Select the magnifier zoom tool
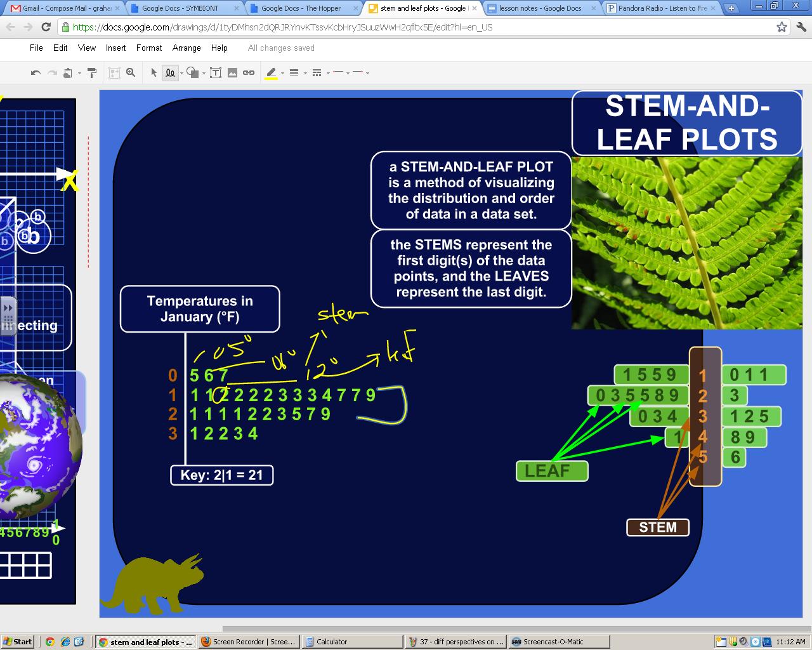812x650 pixels. 131,73
